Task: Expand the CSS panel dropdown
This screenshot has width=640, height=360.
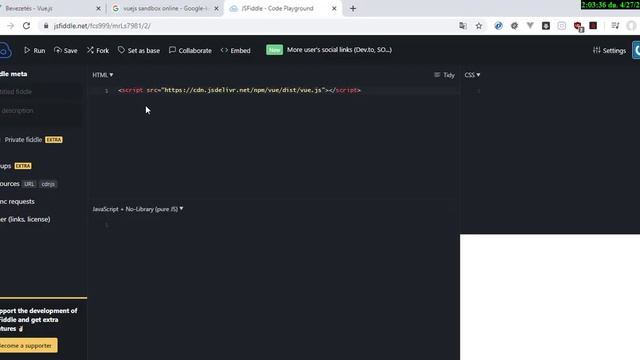Action: coord(472,75)
